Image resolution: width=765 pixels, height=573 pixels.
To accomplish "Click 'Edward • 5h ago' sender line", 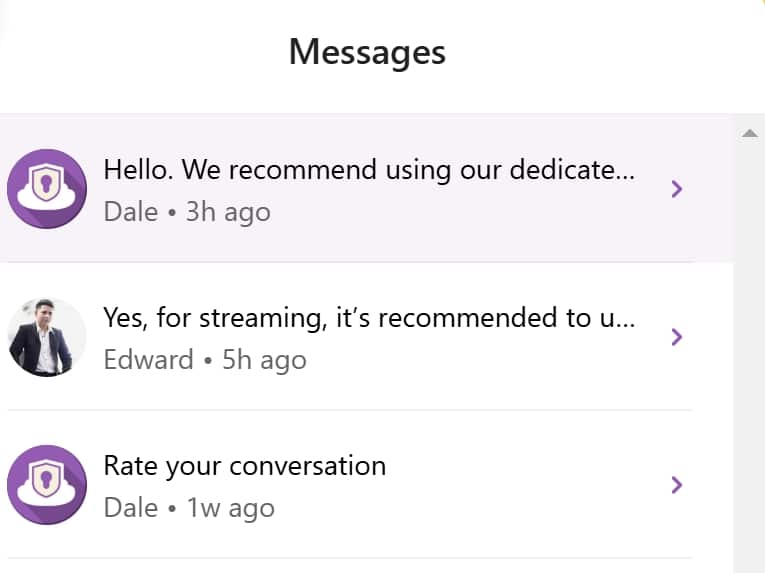I will 205,360.
